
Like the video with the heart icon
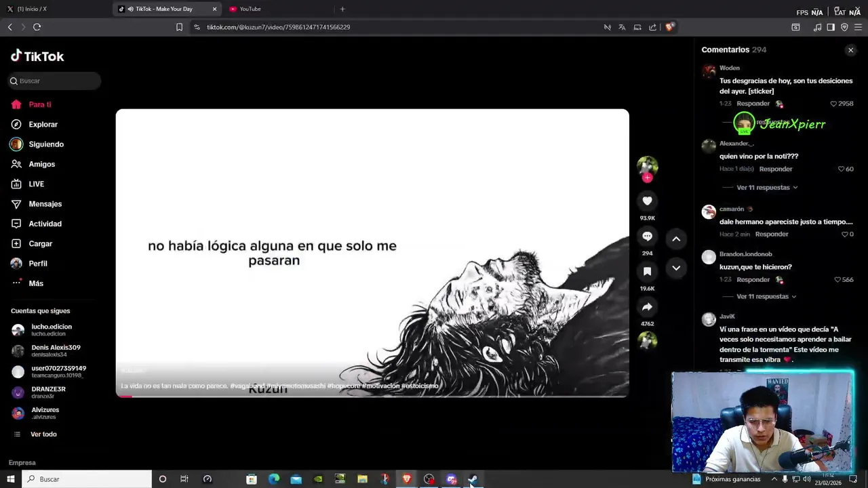[x=647, y=201]
